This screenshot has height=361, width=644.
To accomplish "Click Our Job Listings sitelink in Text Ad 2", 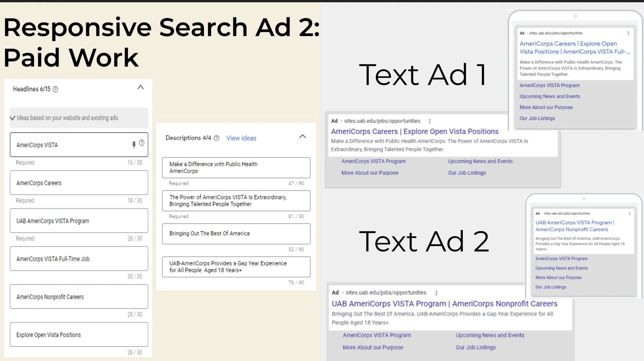I will coord(476,347).
